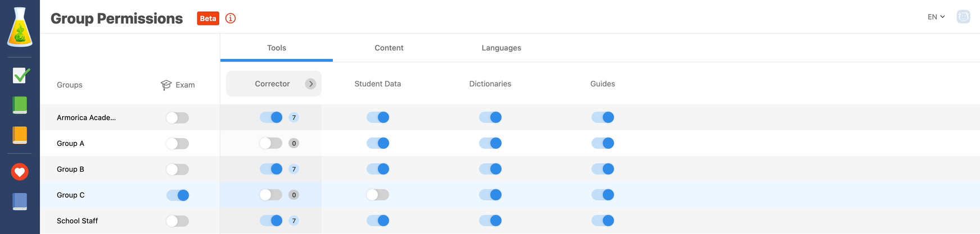Screen dimensions: 980x234
Task: Switch to the Languages tab
Action: pyautogui.click(x=502, y=48)
